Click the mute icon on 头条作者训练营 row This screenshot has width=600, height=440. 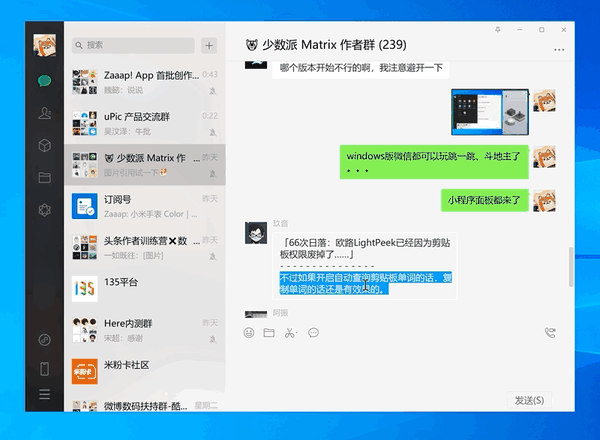pos(213,256)
